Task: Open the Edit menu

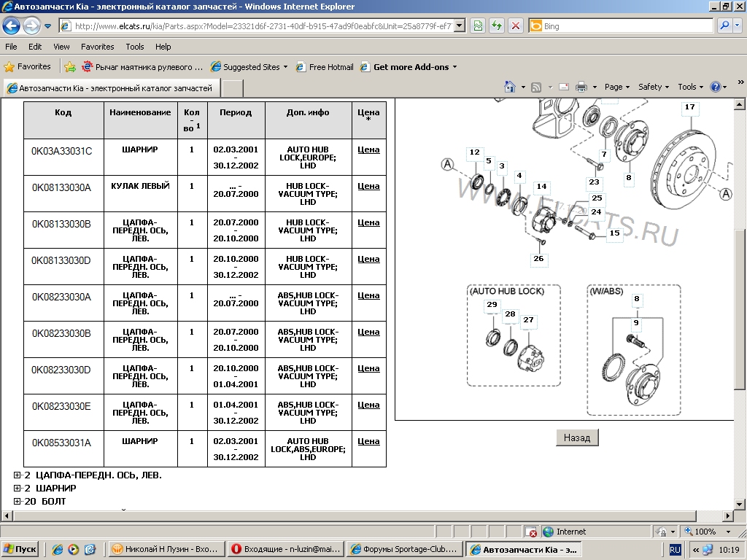Action: pos(35,47)
